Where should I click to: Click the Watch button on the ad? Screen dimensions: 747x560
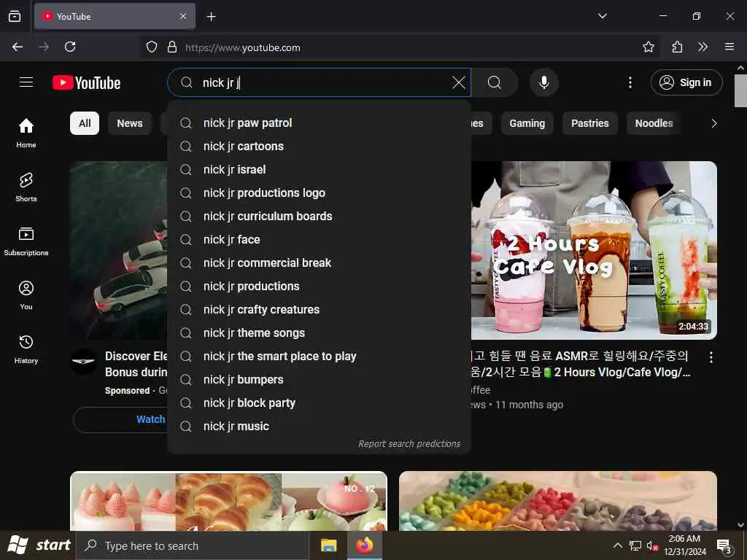tap(120, 419)
